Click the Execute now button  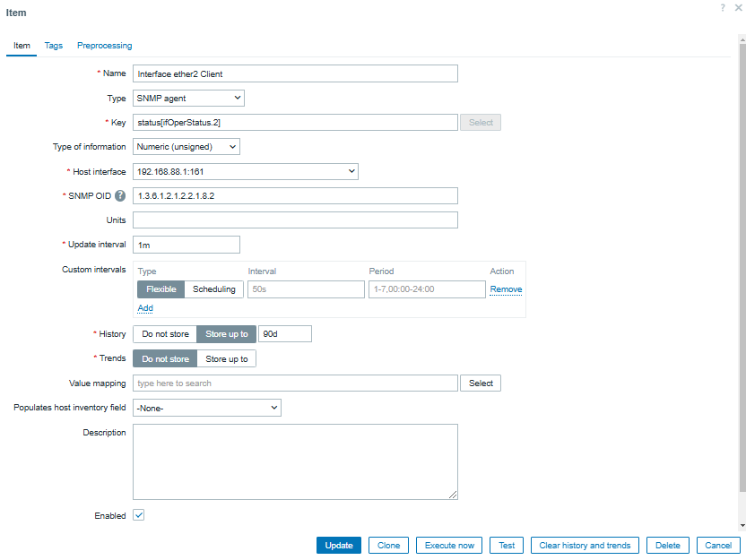click(449, 546)
